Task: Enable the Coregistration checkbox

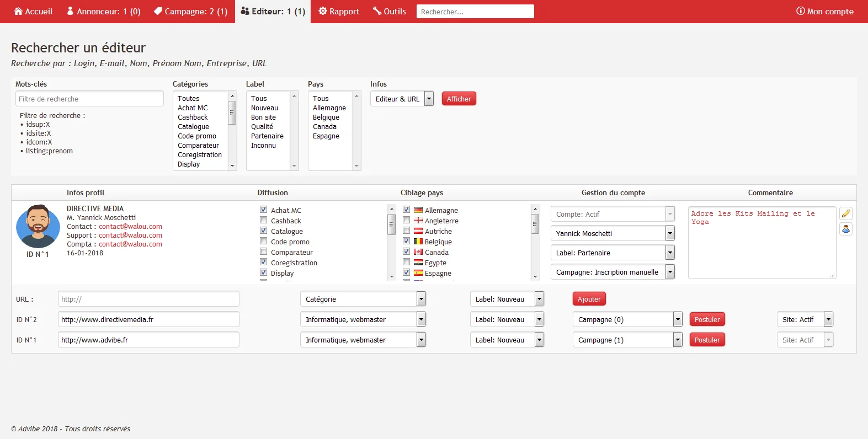Action: (264, 262)
